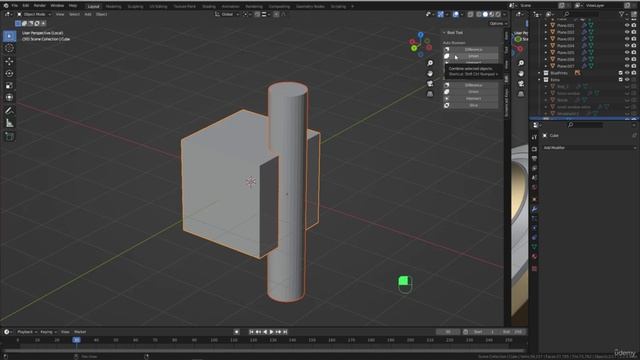Open the Global transform orientation dropdown
The width and height of the screenshot is (640, 360).
pos(227,14)
